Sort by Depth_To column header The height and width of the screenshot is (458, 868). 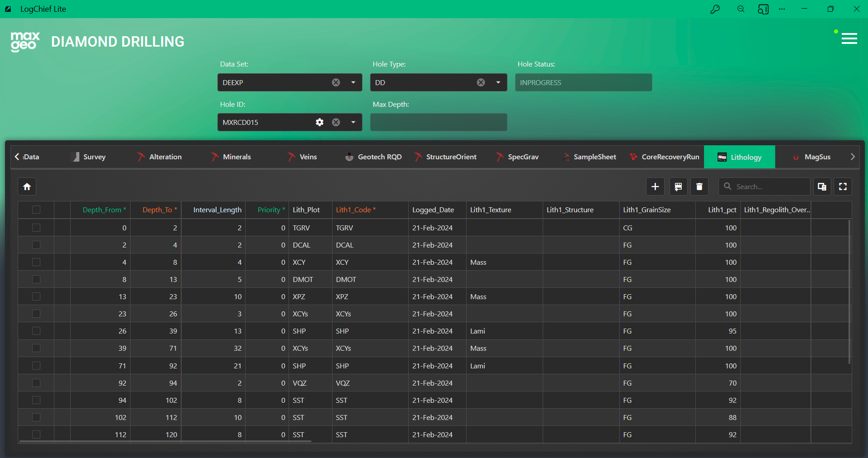(156, 210)
